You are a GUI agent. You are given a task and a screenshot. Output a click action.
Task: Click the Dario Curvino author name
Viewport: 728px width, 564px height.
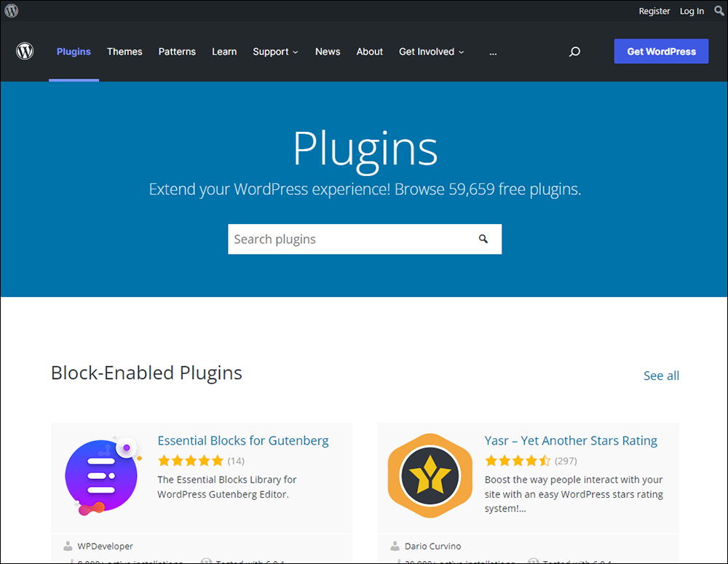[x=432, y=547]
